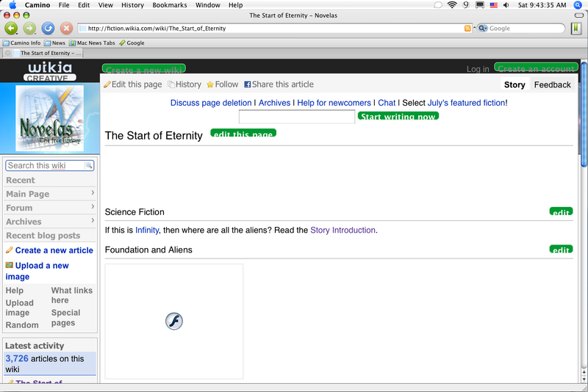
Task: Click the forward navigation arrow
Action: 29,28
